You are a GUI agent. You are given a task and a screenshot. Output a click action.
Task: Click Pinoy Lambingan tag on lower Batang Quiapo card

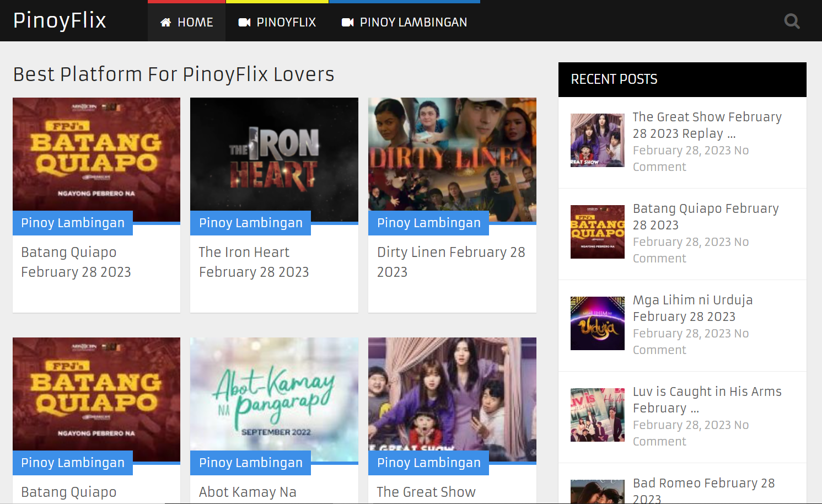(x=73, y=463)
